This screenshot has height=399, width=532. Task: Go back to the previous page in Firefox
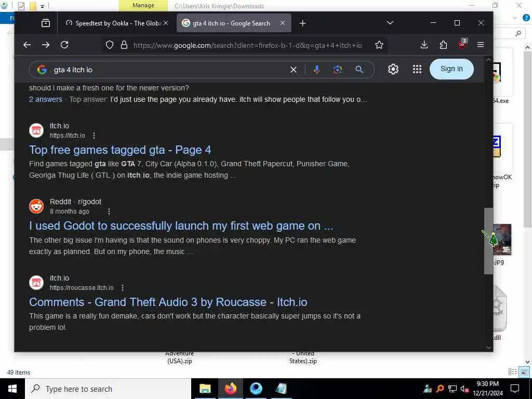click(27, 45)
